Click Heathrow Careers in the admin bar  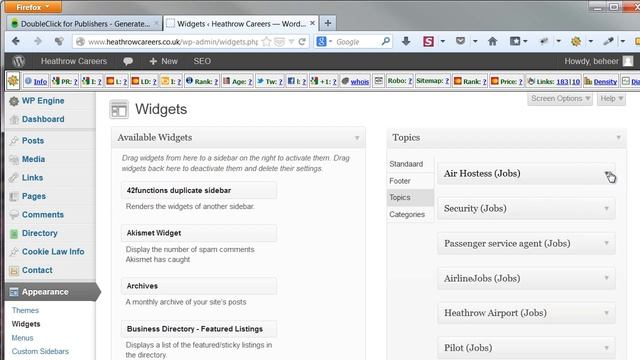coord(74,61)
